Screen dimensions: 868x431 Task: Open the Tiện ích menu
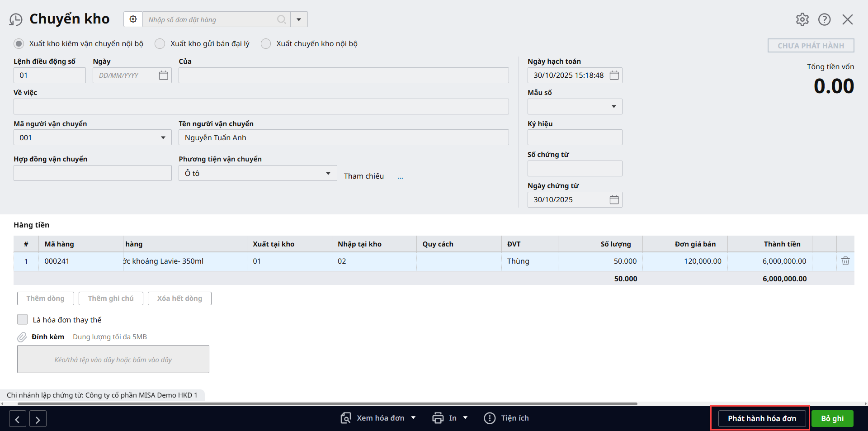pyautogui.click(x=506, y=418)
